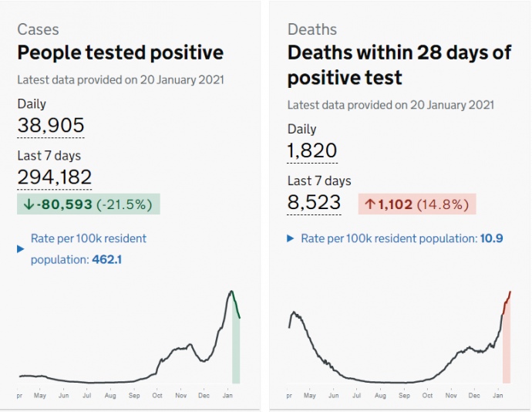
Task: Click the green -80,593 (-21.5%) change badge
Action: 88,204
